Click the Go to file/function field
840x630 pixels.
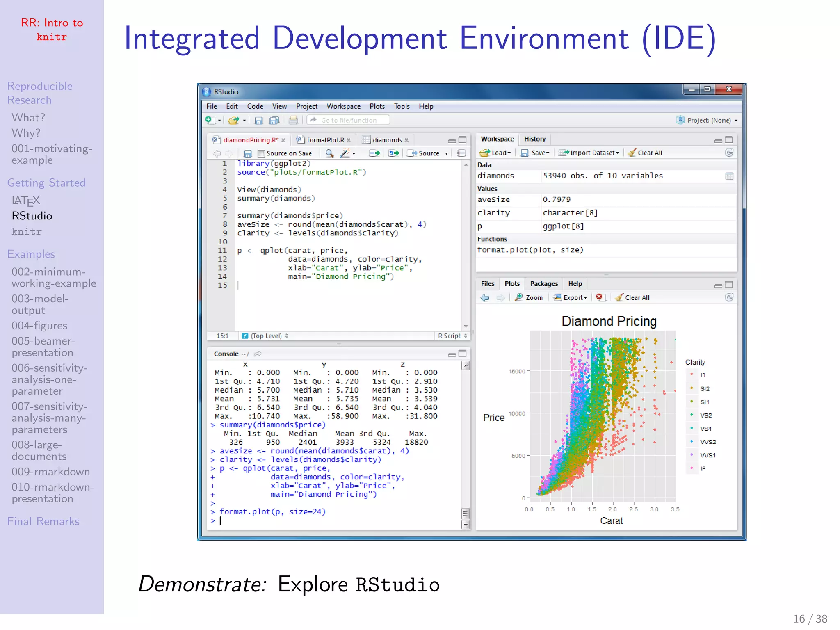pyautogui.click(x=349, y=120)
